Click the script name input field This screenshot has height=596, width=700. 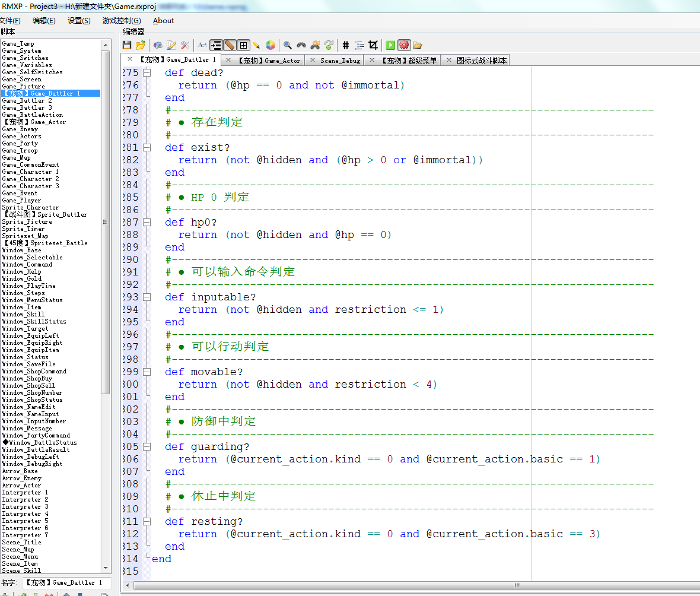[x=66, y=582]
